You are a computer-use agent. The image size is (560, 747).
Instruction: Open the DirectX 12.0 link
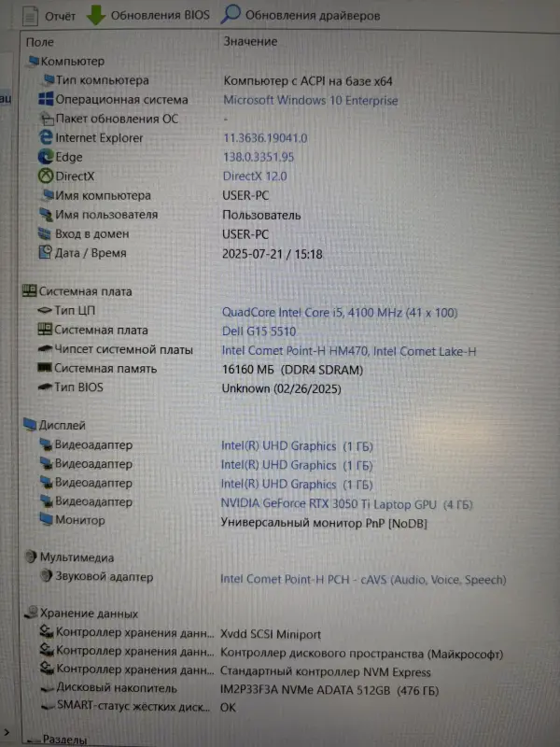point(255,176)
